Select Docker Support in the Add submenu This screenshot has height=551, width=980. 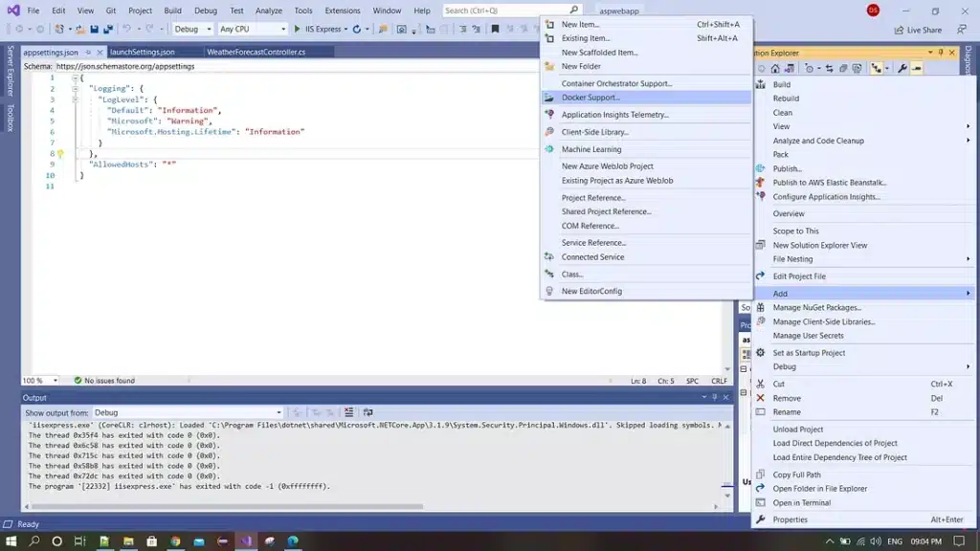[647, 98]
